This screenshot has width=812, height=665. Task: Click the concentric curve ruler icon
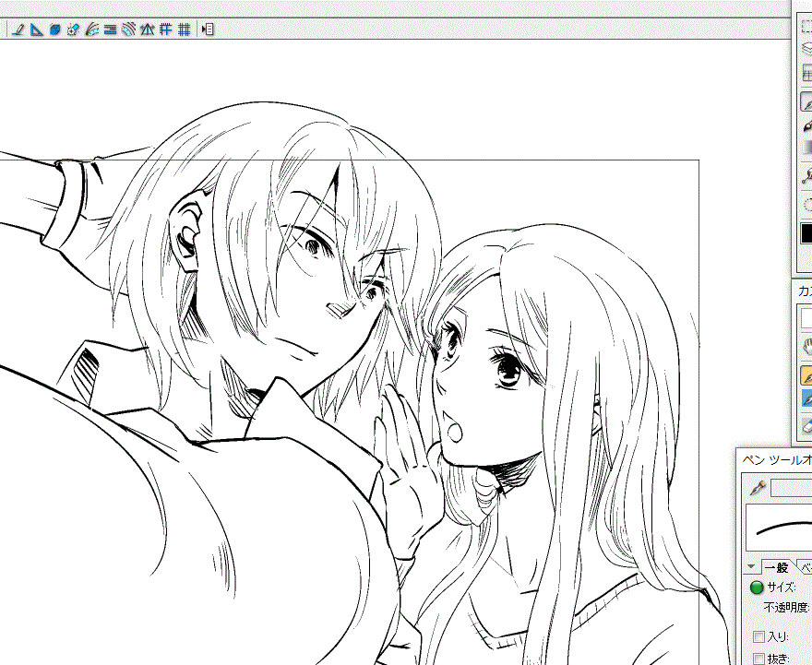pos(128,30)
